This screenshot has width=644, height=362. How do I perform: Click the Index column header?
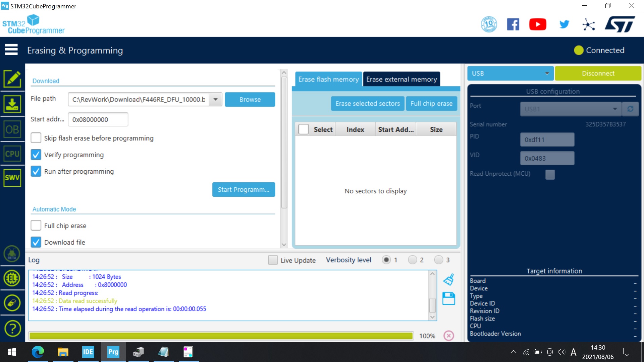(x=355, y=129)
